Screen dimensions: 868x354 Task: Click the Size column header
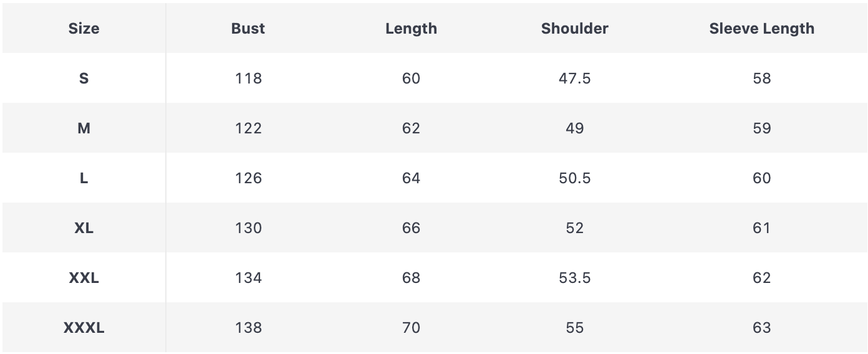pyautogui.click(x=84, y=29)
